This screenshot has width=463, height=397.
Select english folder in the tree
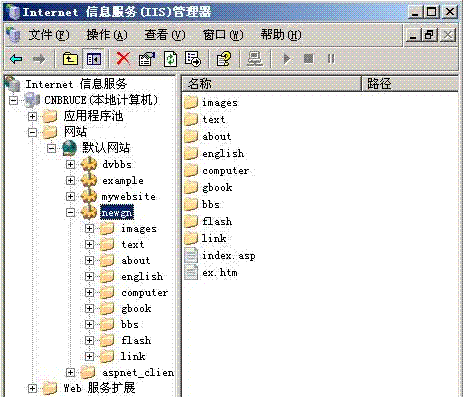[x=142, y=276]
